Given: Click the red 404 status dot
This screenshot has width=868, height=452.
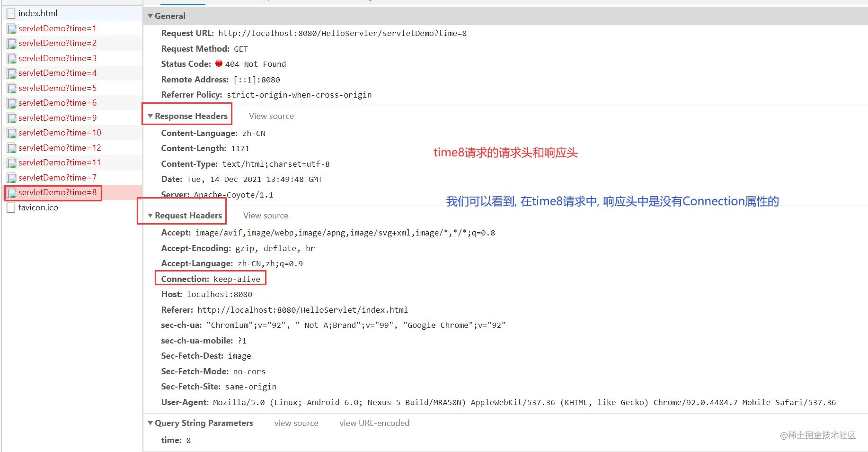Looking at the screenshot, I should (x=219, y=63).
